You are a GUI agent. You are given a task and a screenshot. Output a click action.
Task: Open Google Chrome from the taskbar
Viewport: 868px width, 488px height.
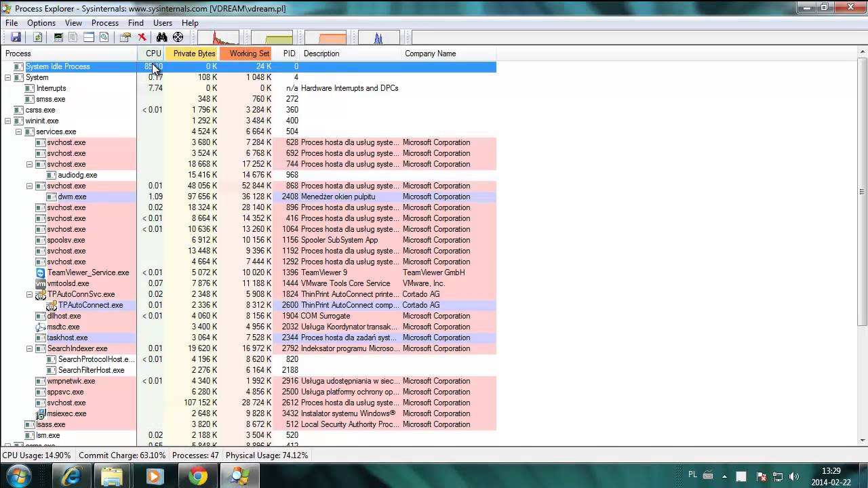point(198,476)
